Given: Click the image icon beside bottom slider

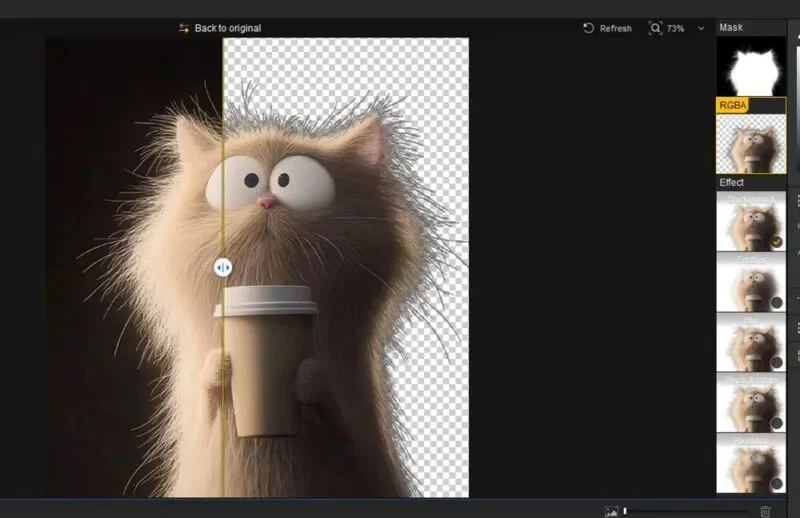Looking at the screenshot, I should pos(611,511).
